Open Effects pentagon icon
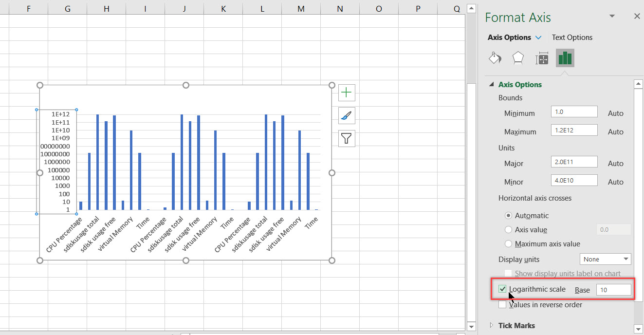 518,58
